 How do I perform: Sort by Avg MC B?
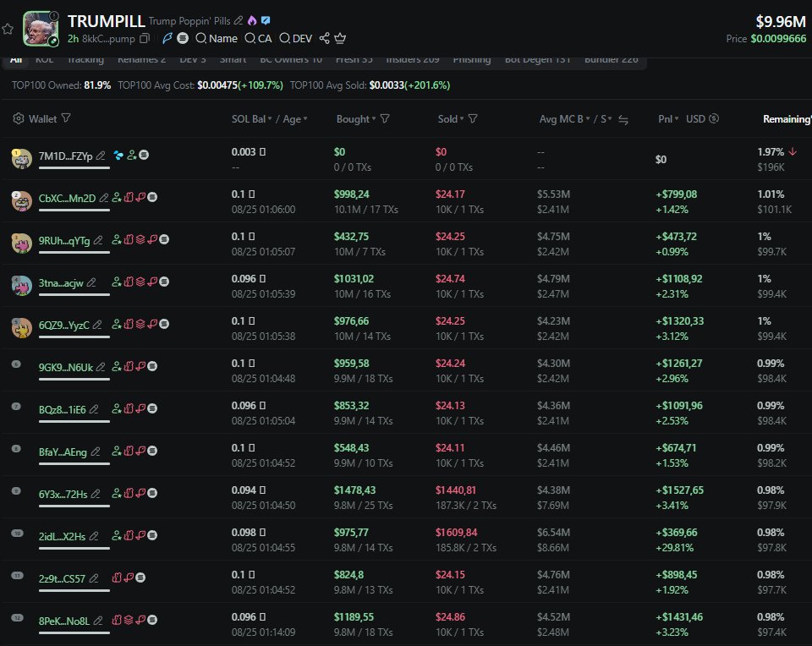pos(564,119)
